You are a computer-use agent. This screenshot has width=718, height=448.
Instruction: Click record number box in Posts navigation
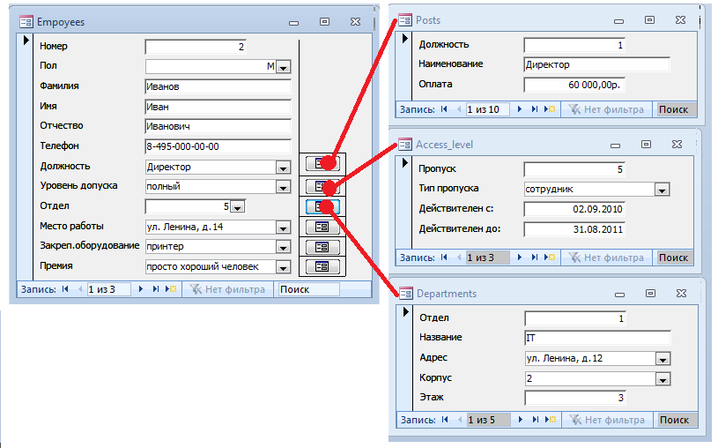(487, 109)
